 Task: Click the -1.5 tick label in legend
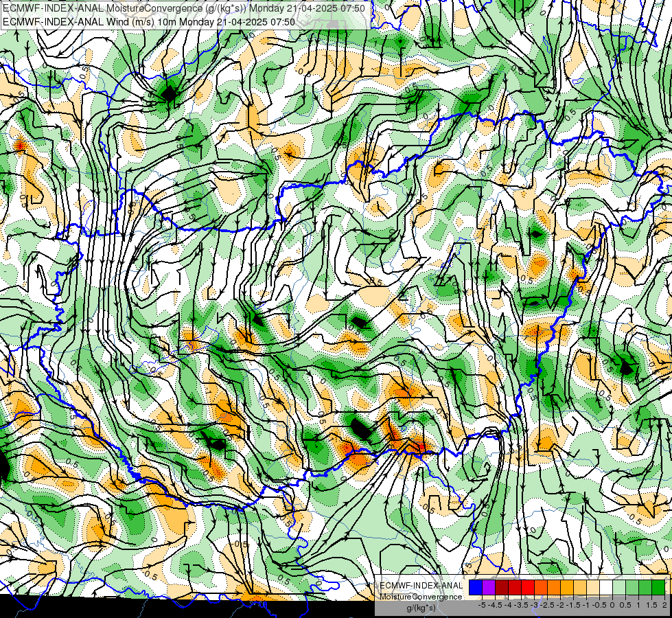(573, 605)
